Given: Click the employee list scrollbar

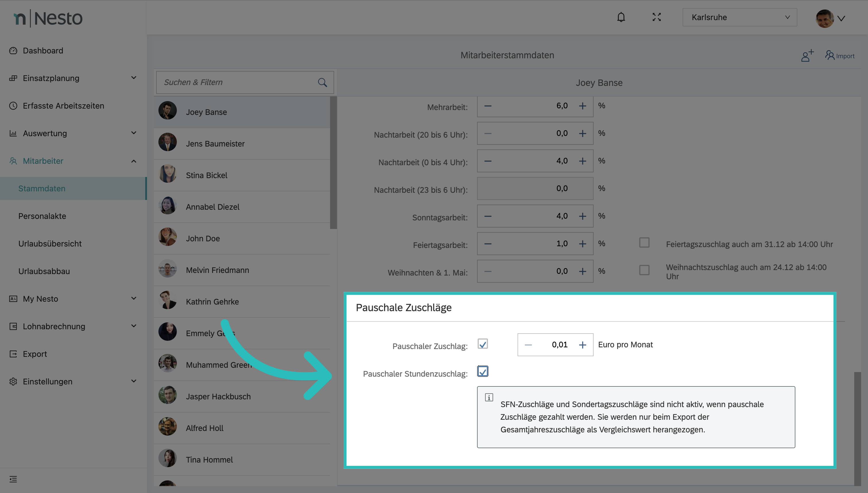Looking at the screenshot, I should click(333, 163).
